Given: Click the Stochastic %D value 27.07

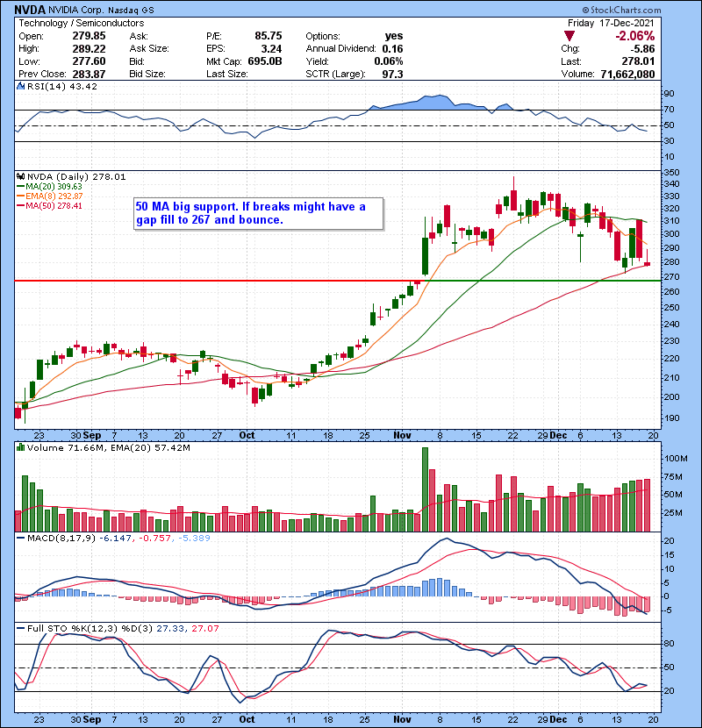Looking at the screenshot, I should pyautogui.click(x=204, y=629).
